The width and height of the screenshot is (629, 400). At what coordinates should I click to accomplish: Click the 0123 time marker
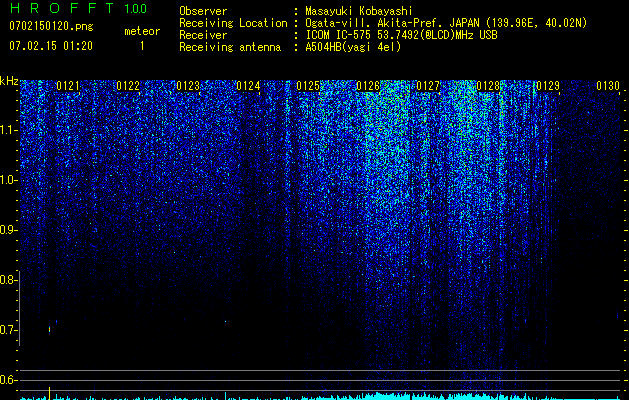coord(188,86)
